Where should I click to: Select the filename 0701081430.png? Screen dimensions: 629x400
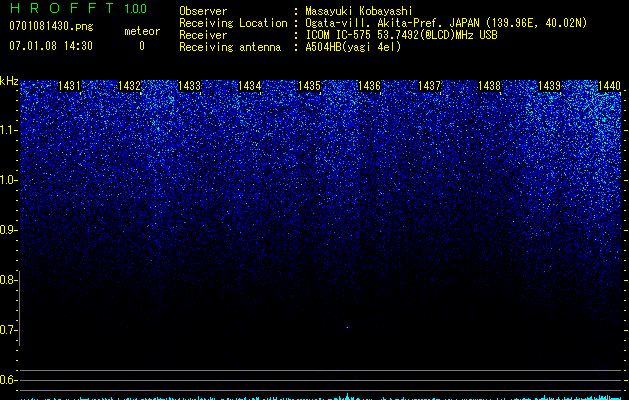pos(51,26)
